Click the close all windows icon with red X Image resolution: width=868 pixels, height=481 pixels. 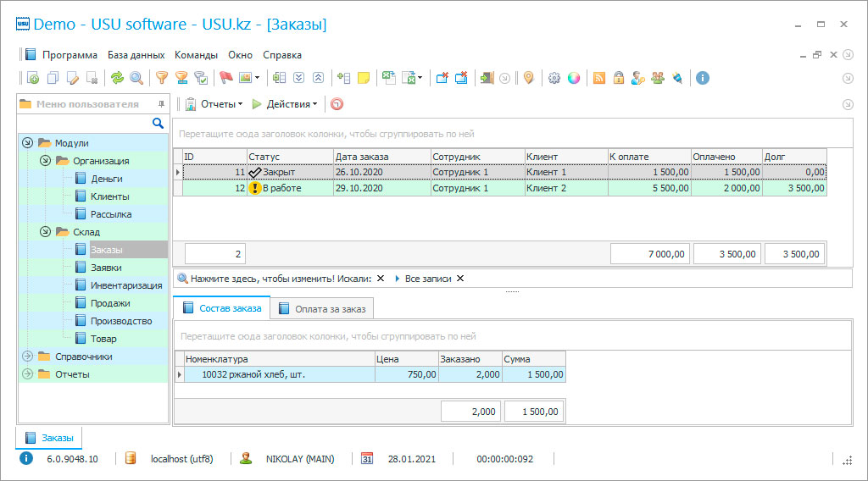tap(461, 78)
